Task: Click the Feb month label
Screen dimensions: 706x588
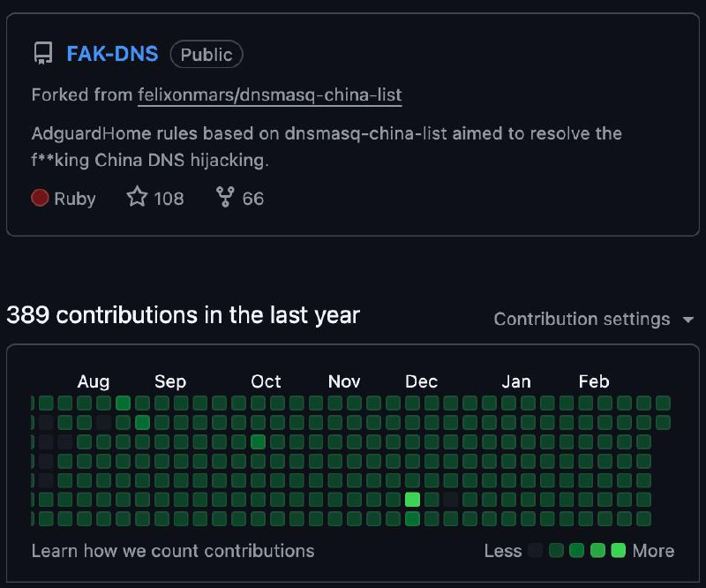Action: 594,381
